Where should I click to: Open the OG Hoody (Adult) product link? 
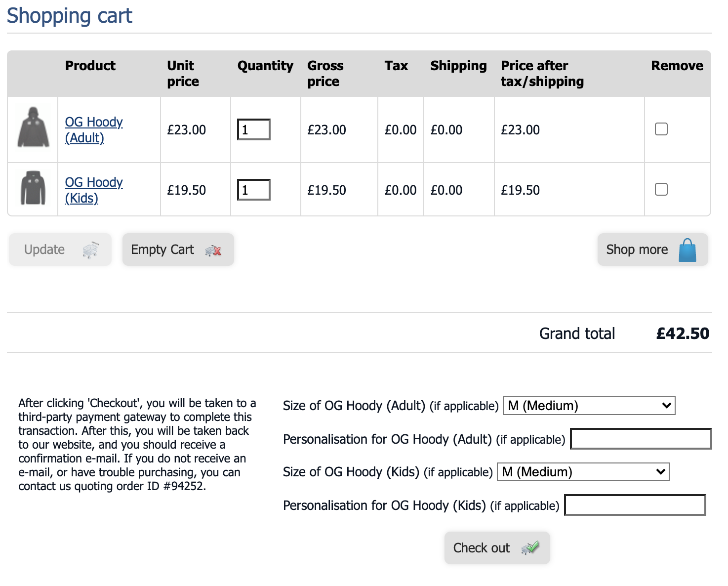pos(93,129)
